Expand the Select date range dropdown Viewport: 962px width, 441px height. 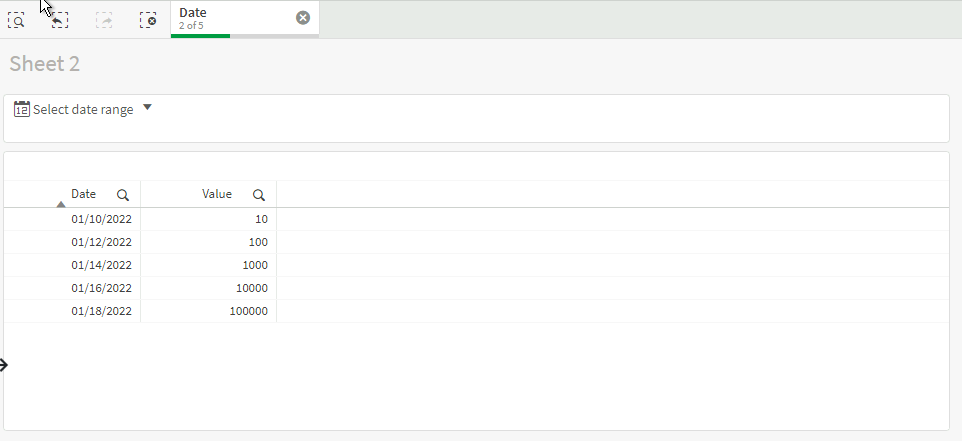click(x=147, y=107)
